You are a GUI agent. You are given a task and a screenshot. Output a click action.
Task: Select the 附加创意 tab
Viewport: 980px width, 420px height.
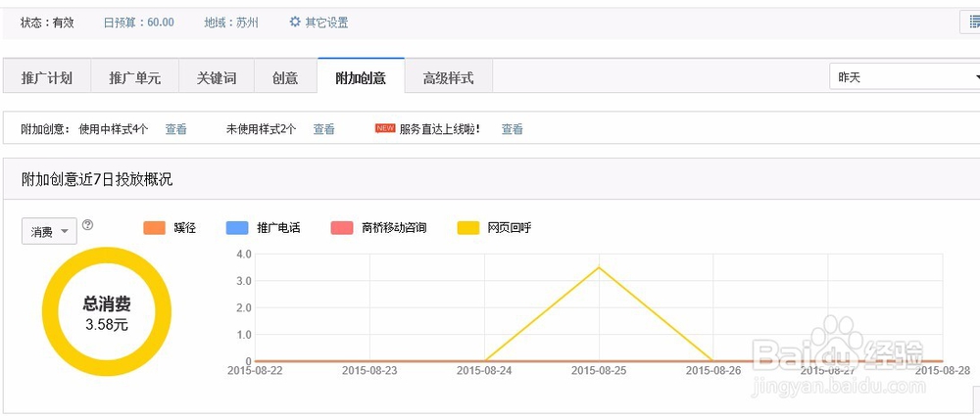click(x=361, y=77)
